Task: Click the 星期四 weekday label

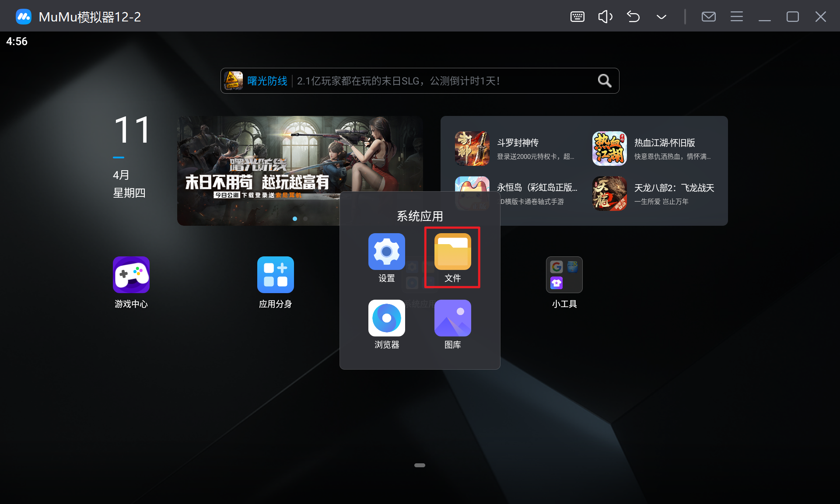Action: pos(129,193)
